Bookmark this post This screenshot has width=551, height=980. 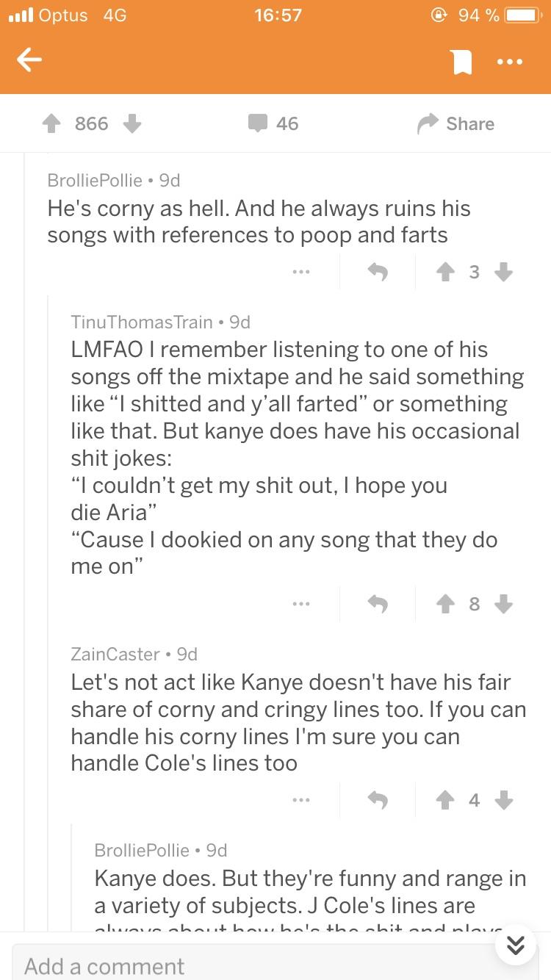click(x=462, y=60)
